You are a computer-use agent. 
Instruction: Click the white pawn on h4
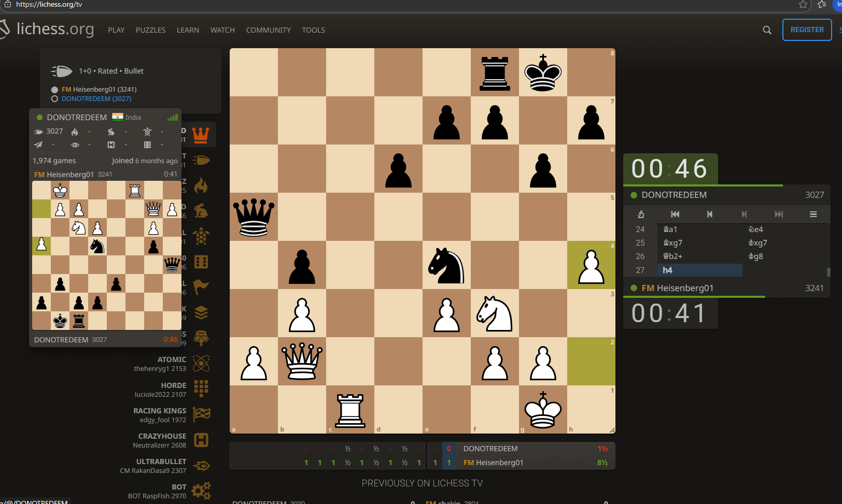pos(592,265)
